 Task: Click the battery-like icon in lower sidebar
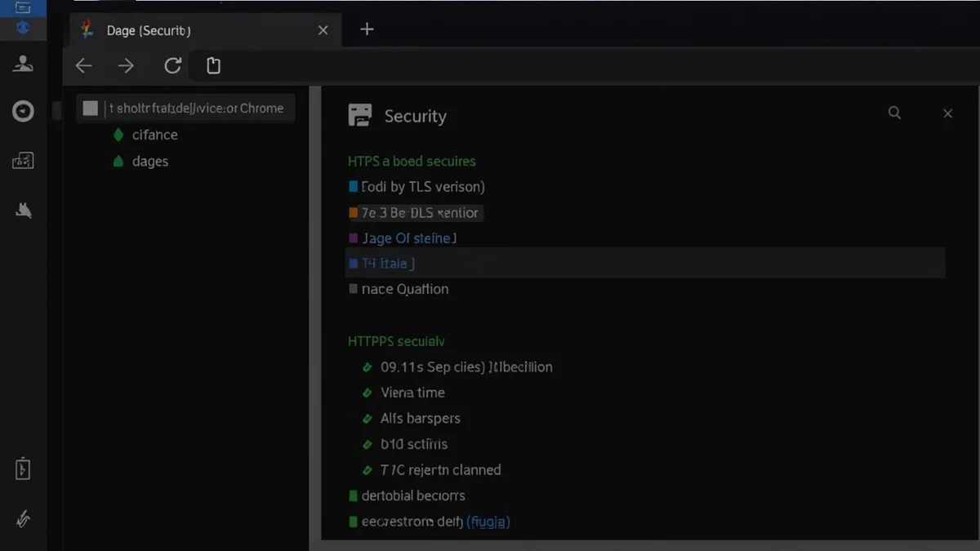[x=23, y=469]
